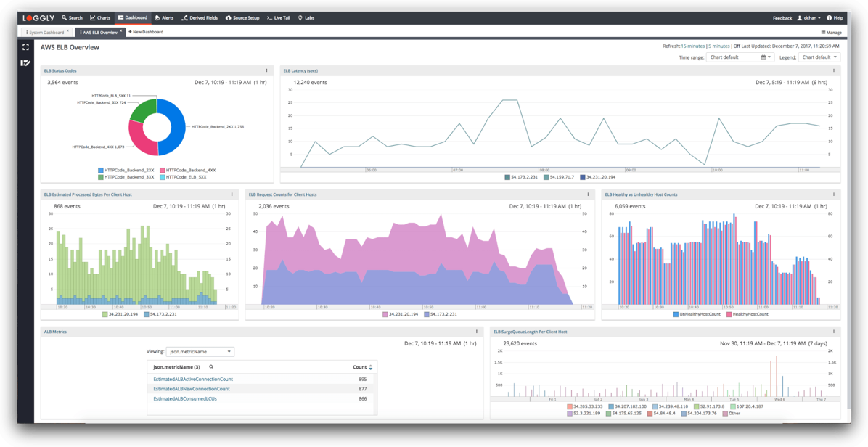The height and width of the screenshot is (447, 868).
Task: Click the New Dashboard button
Action: click(x=146, y=32)
